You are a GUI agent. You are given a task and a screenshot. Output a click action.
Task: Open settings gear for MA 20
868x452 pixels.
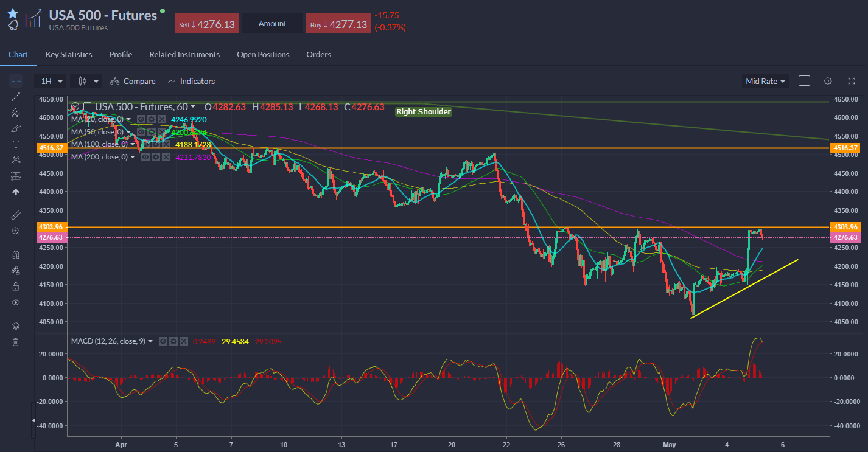click(x=152, y=119)
